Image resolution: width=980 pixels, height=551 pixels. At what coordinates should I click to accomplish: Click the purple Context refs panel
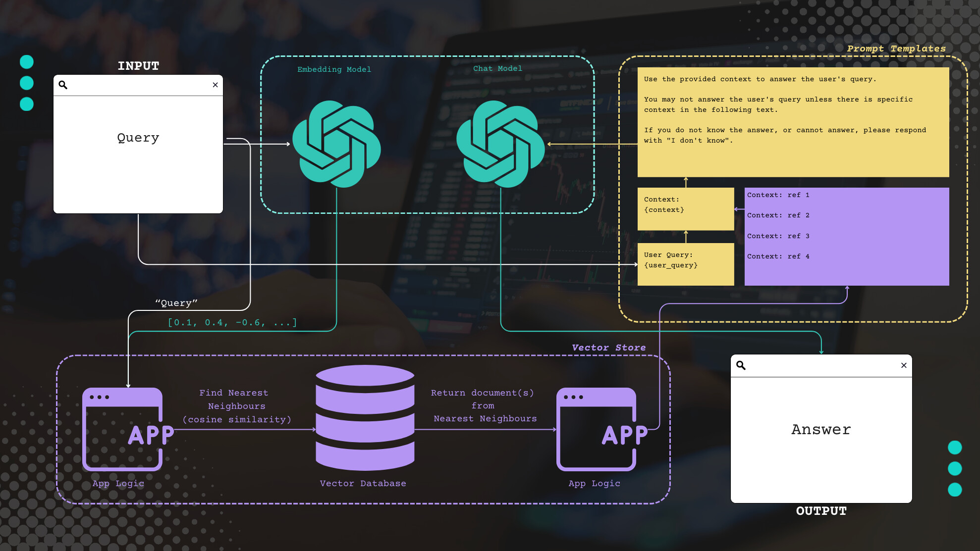click(846, 236)
